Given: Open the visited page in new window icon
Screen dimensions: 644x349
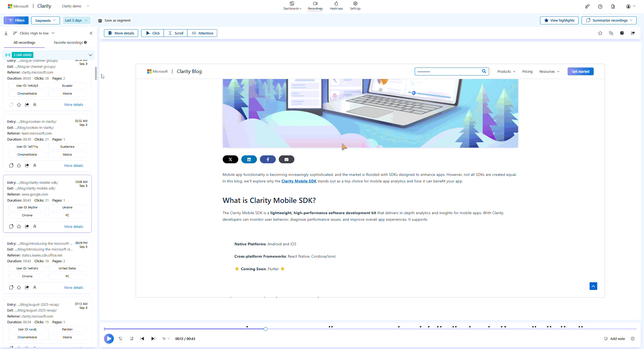Looking at the screenshot, I should (x=622, y=33).
